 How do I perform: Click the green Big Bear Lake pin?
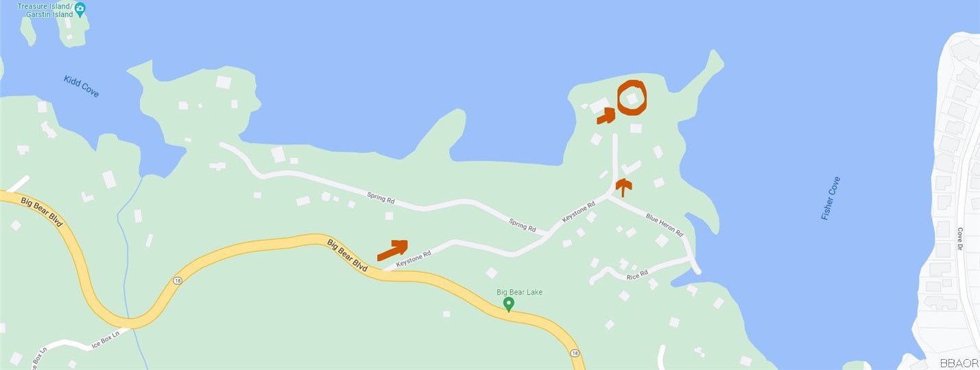pyautogui.click(x=508, y=304)
